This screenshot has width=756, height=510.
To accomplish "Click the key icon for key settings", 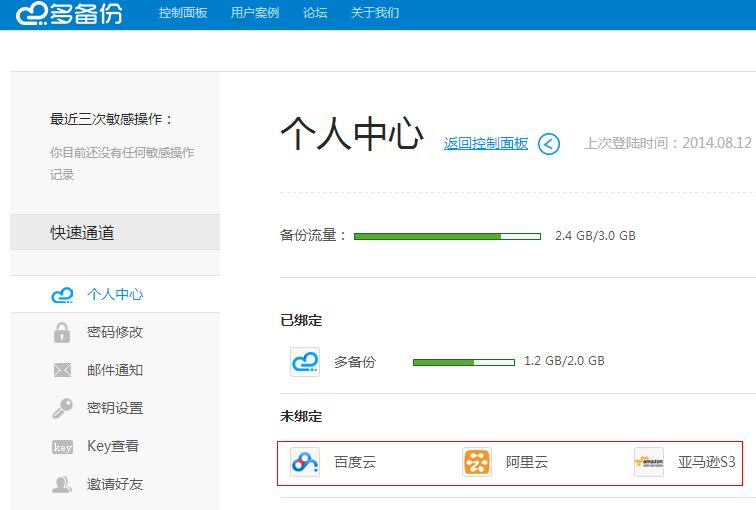I will tap(62, 409).
